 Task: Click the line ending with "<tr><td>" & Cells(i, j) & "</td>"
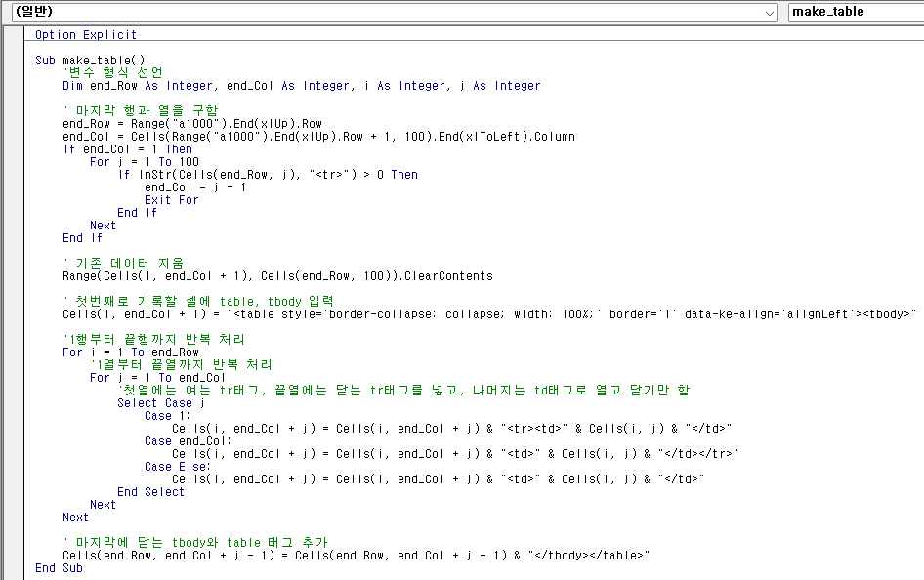pyautogui.click(x=451, y=429)
